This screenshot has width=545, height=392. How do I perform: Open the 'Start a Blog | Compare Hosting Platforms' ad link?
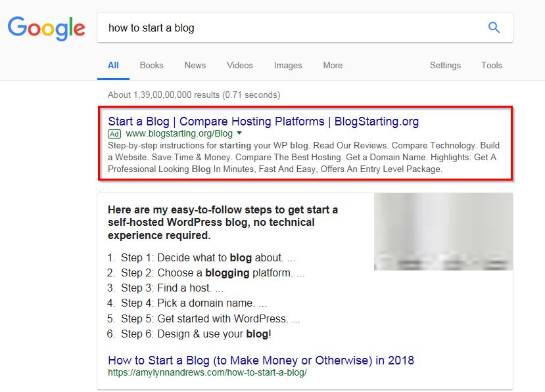pyautogui.click(x=263, y=121)
